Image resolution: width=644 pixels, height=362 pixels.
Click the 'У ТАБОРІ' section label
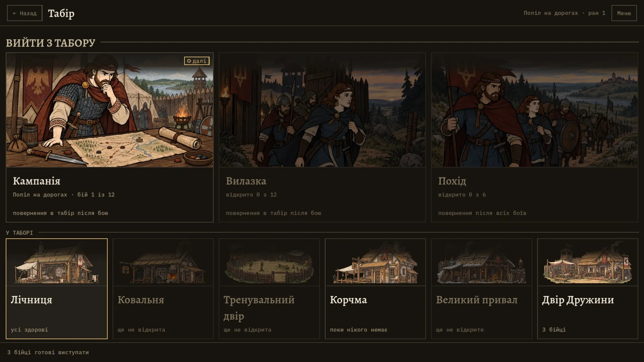19,233
